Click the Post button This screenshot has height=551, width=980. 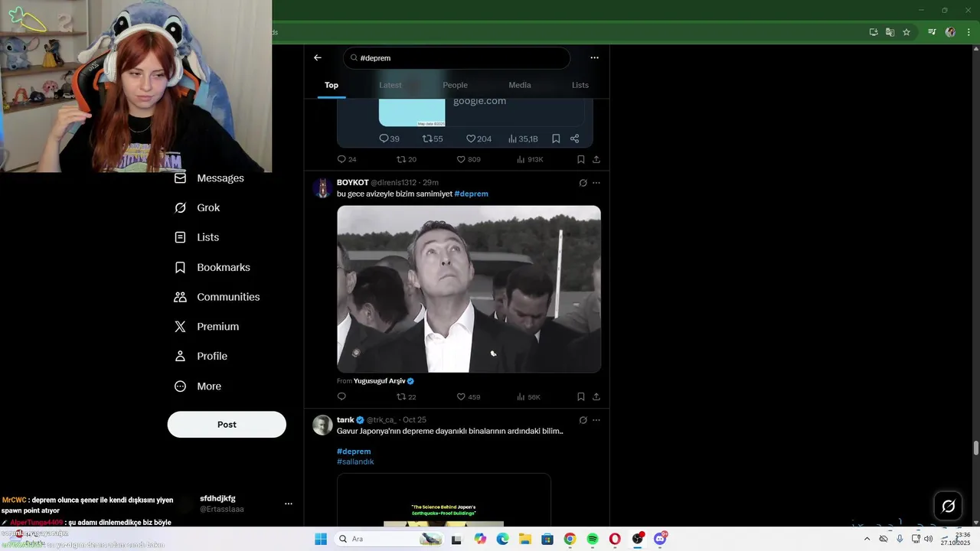coord(227,425)
